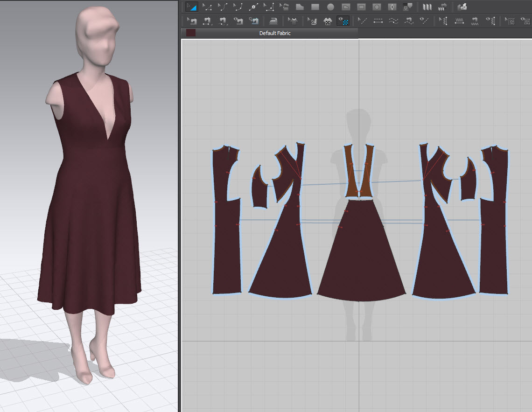
Task: Select the Default Fabric tab
Action: point(275,33)
